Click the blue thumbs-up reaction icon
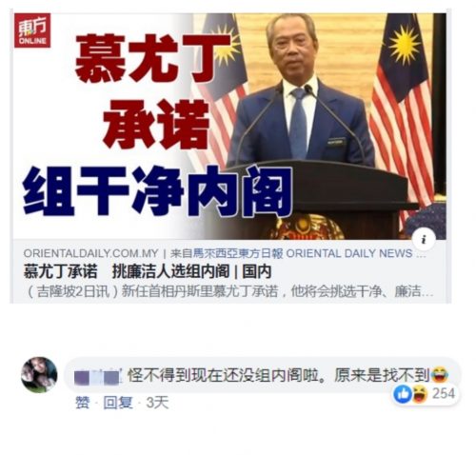The image size is (476, 455). (403, 394)
